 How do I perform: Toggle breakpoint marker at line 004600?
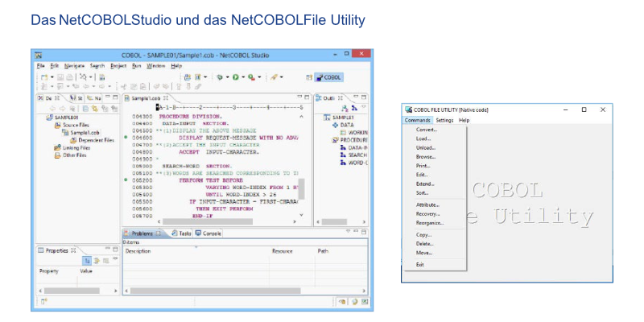(x=126, y=138)
